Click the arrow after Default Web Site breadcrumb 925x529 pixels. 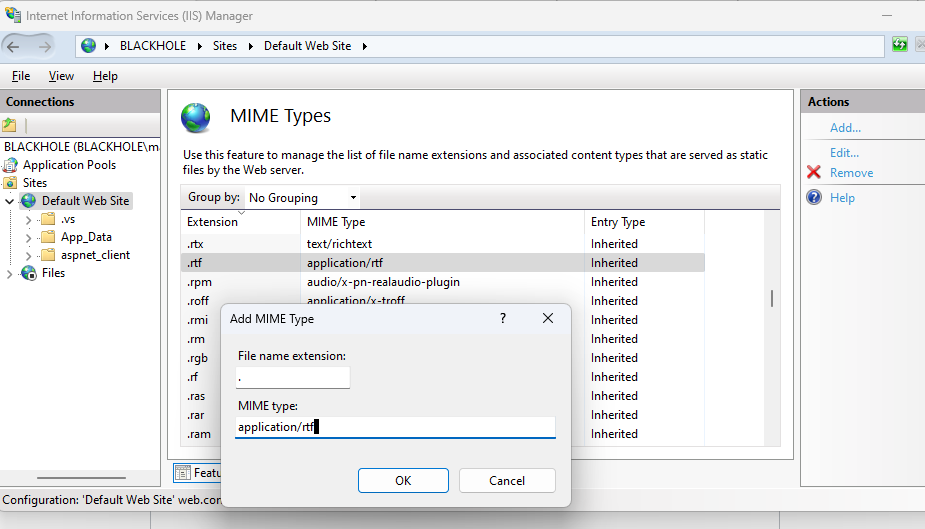click(365, 46)
